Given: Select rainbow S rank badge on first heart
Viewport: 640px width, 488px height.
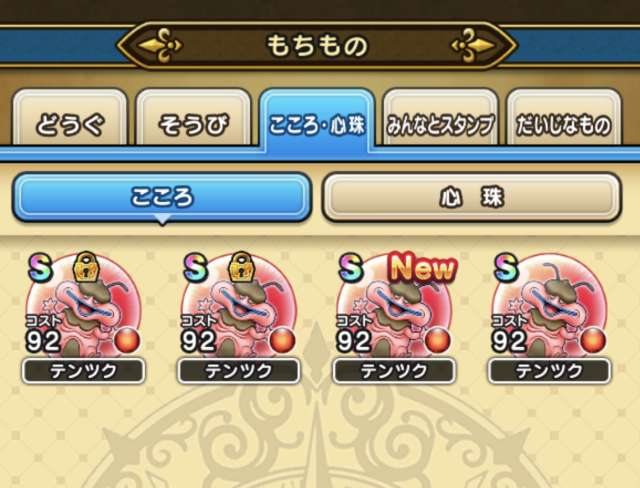Looking at the screenshot, I should pos(41,267).
